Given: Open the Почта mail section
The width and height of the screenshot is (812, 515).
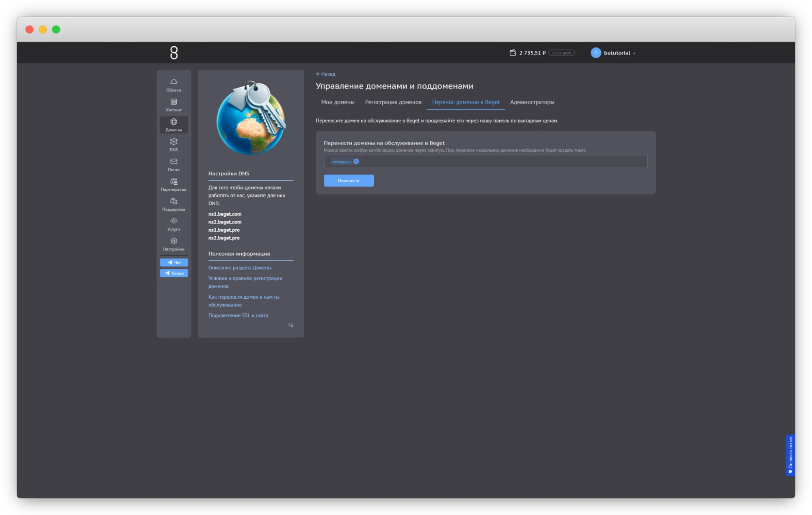Looking at the screenshot, I should 173,164.
